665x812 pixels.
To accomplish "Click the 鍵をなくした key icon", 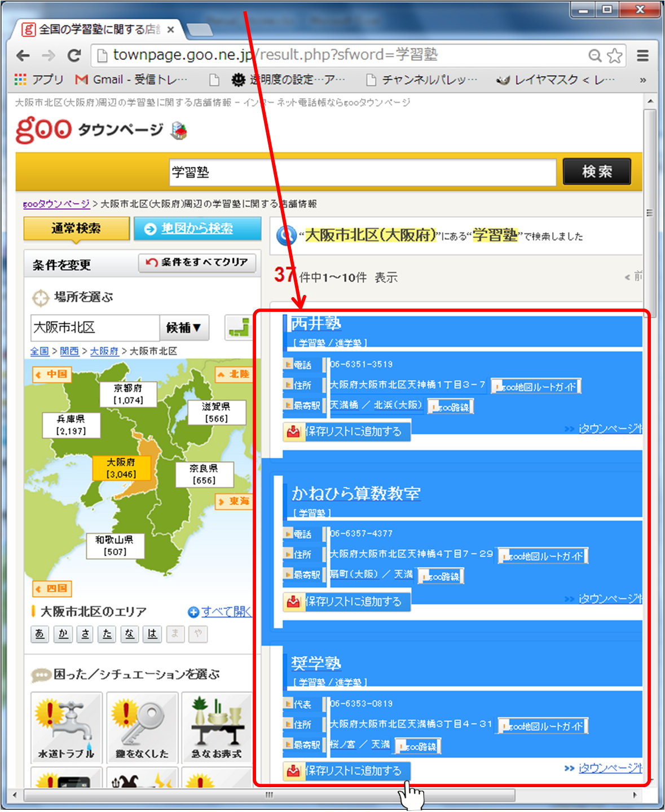I will tap(142, 726).
